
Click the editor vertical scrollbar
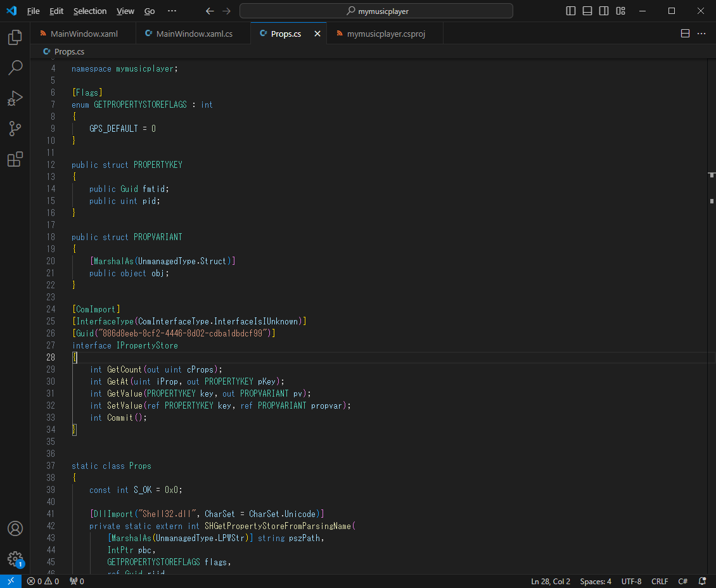pos(712,315)
